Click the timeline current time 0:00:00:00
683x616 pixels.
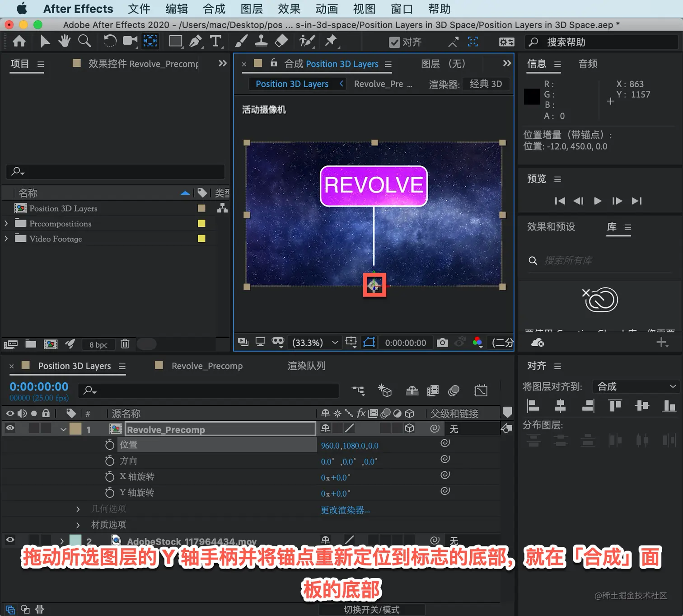pyautogui.click(x=39, y=387)
